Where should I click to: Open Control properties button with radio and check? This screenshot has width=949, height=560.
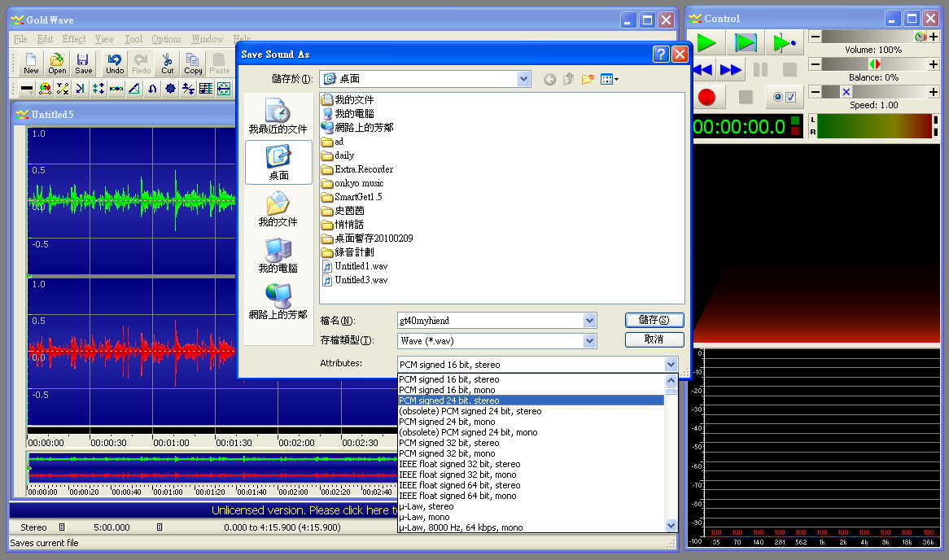(785, 97)
